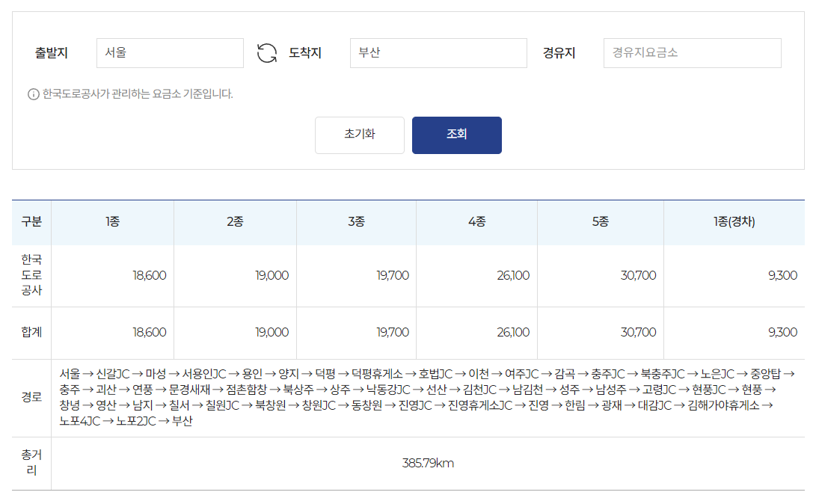This screenshot has width=819, height=504.
Task: Click 김해가야휴게소 in the route list
Action: (723, 405)
